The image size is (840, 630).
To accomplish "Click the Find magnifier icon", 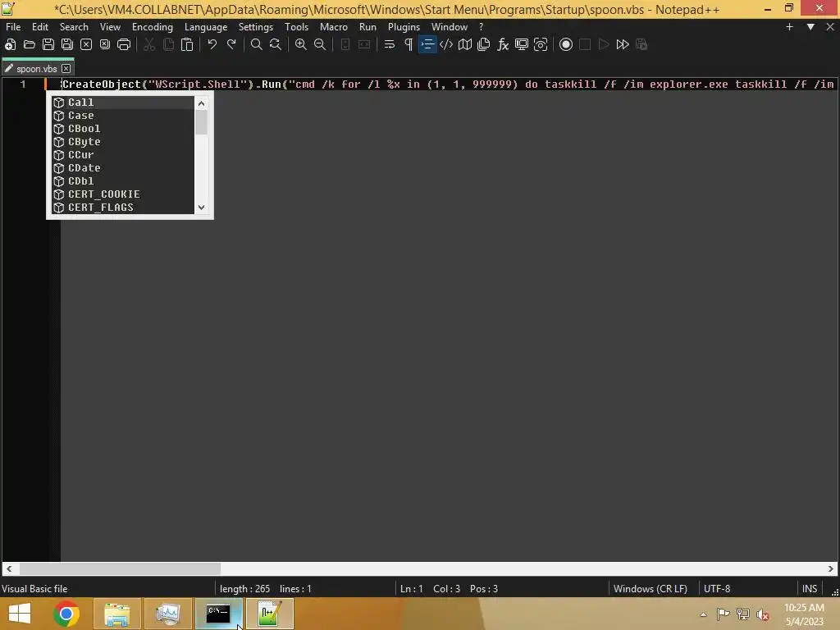I will click(x=257, y=44).
